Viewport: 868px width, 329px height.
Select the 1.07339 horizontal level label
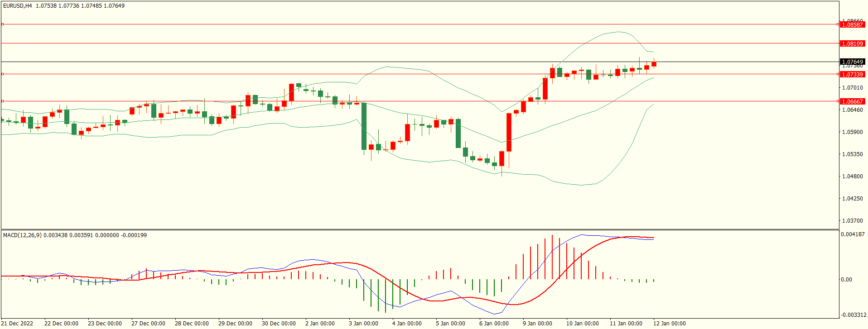[x=852, y=74]
